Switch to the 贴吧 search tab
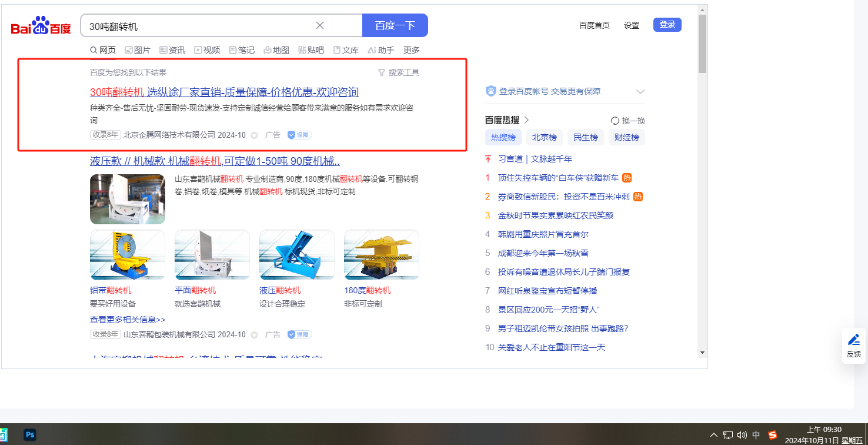This screenshot has height=445, width=868. 311,50
